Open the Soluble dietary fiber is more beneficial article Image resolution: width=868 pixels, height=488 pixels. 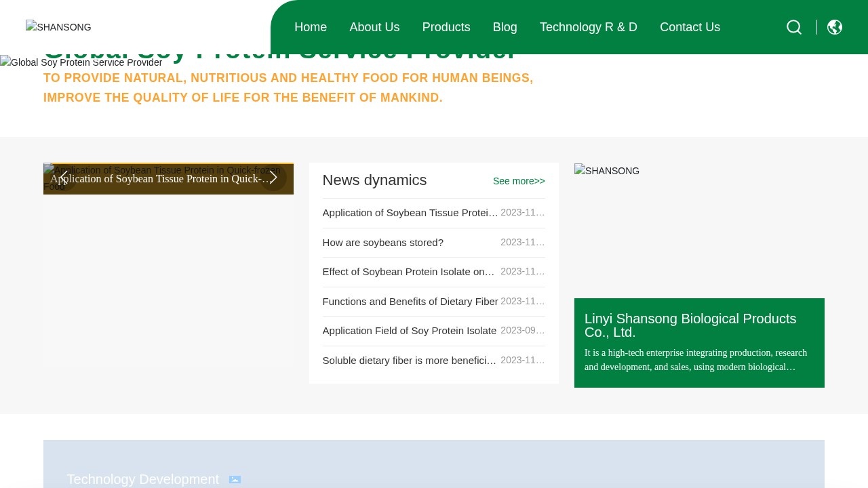pos(410,361)
